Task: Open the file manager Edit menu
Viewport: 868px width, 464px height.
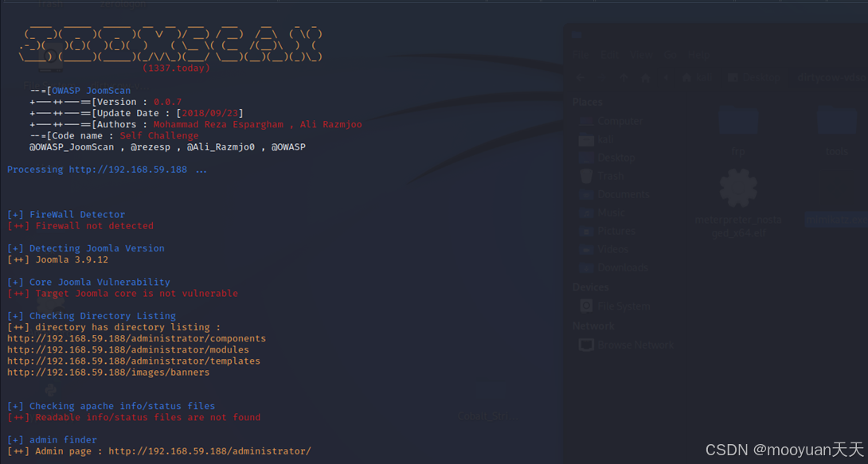Action: coord(609,55)
